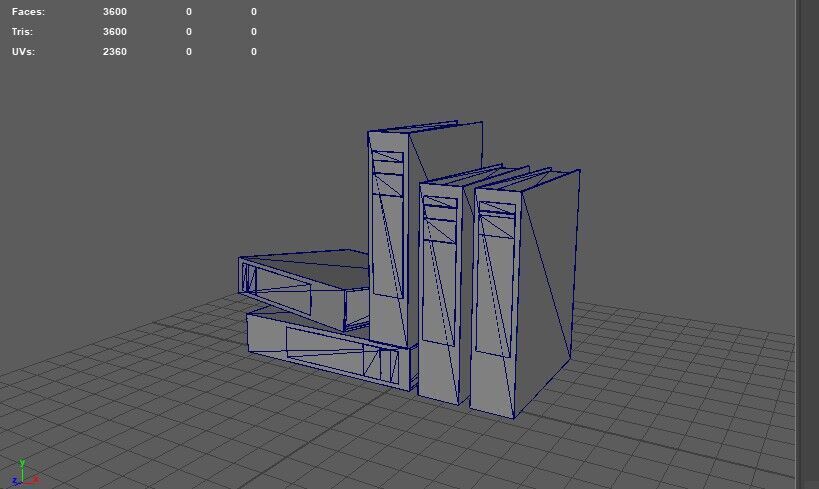Click the XYZ axis orientation gizmo
This screenshot has height=489, width=819.
click(x=24, y=473)
